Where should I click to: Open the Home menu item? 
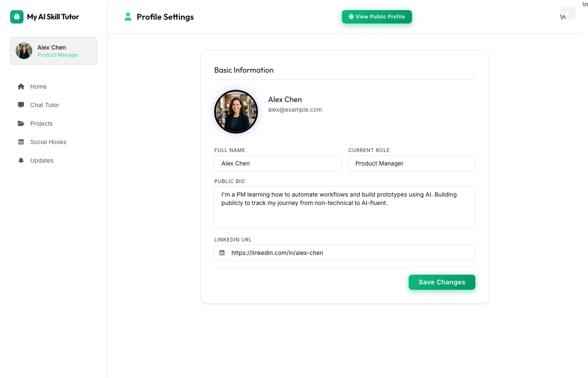(x=38, y=87)
